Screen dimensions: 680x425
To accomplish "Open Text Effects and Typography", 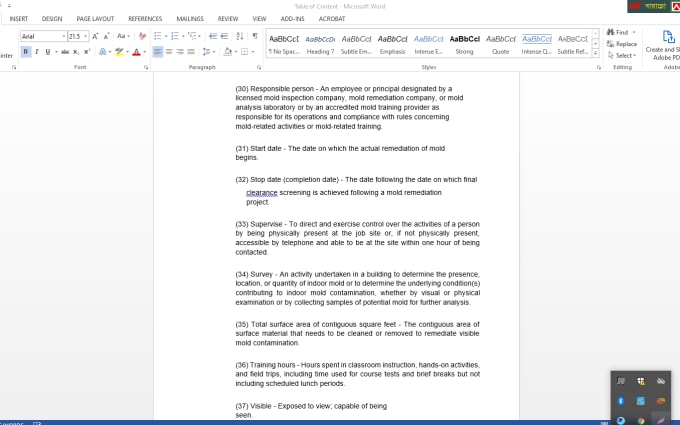I will tap(103, 52).
